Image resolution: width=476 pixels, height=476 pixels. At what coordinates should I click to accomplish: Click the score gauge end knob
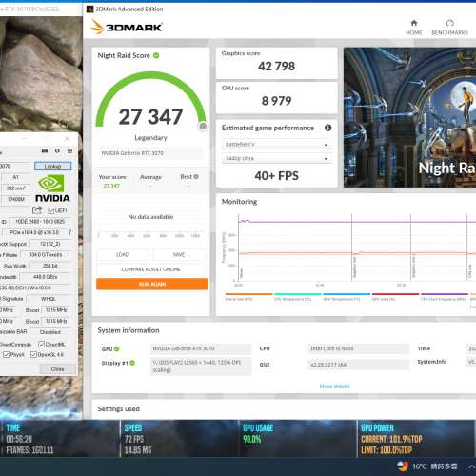click(x=203, y=127)
